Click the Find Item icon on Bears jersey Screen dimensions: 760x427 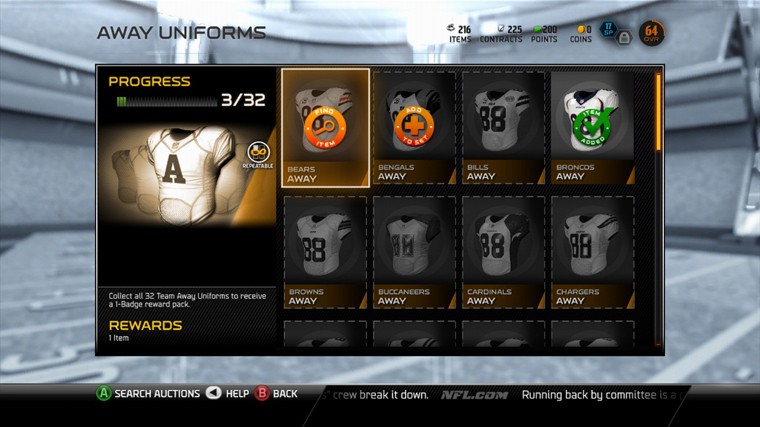coord(325,128)
